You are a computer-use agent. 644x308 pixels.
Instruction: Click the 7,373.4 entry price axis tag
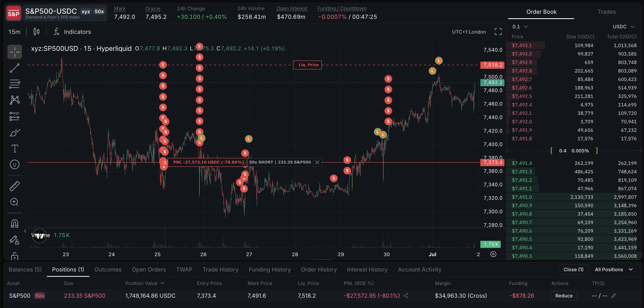[492, 162]
